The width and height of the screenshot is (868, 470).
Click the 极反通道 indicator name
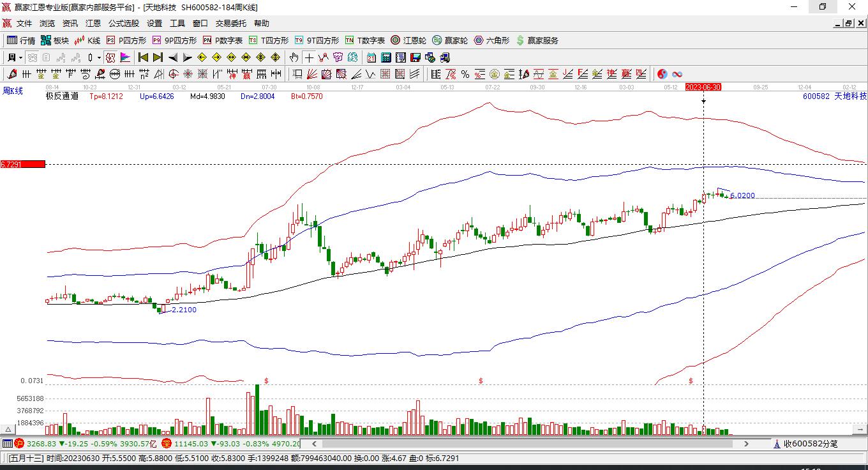[62, 96]
